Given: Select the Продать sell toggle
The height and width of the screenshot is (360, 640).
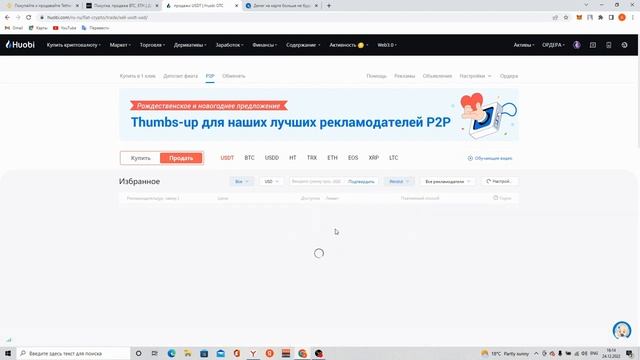Looking at the screenshot, I should pyautogui.click(x=181, y=158).
